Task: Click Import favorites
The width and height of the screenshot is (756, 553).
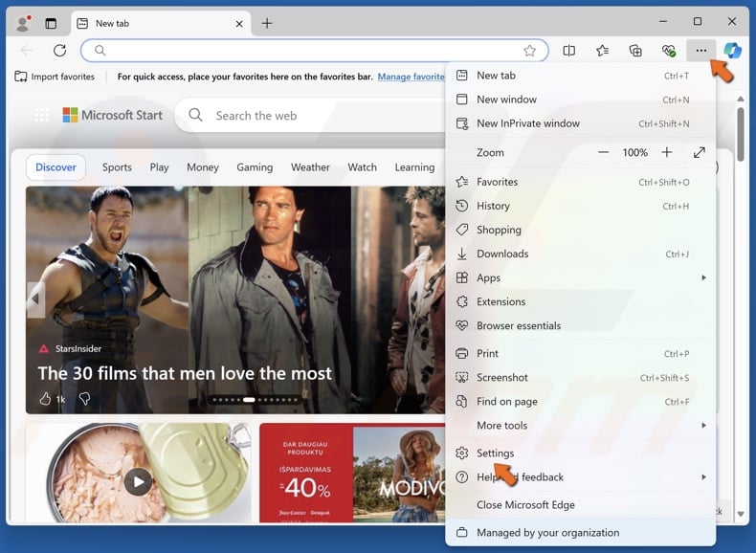Action: [55, 77]
